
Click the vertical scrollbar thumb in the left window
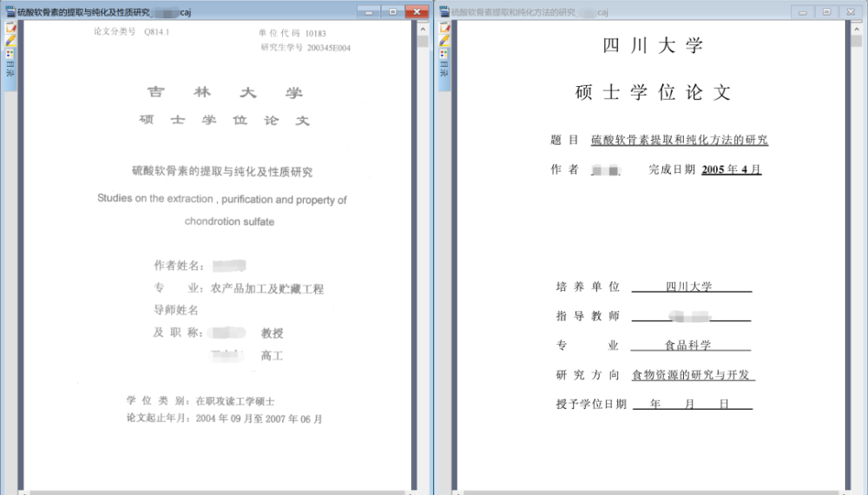point(423,42)
